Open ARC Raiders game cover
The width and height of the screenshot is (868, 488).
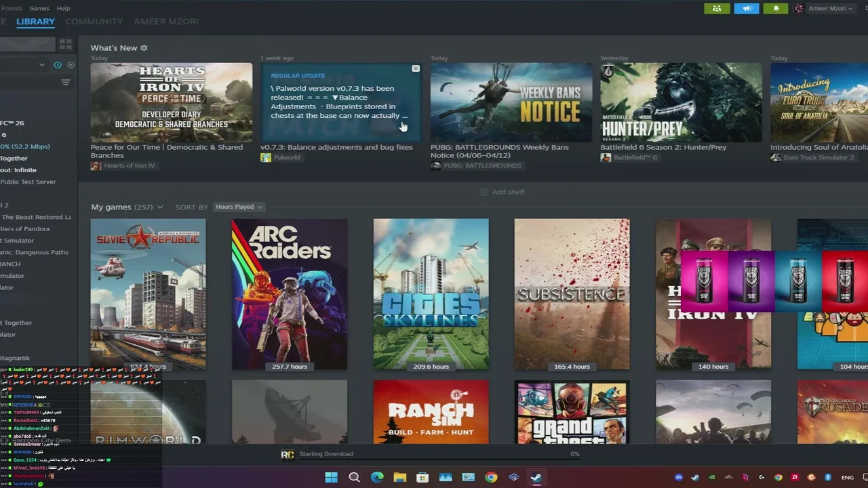(x=290, y=294)
